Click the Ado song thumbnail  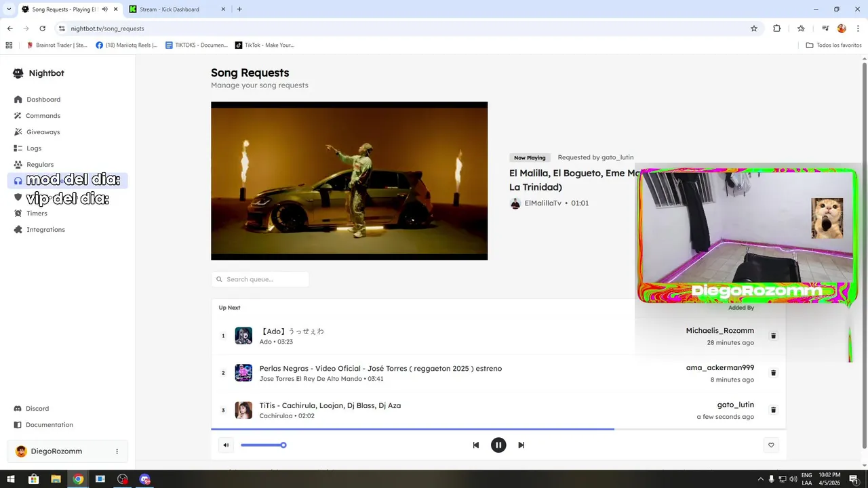(x=243, y=335)
